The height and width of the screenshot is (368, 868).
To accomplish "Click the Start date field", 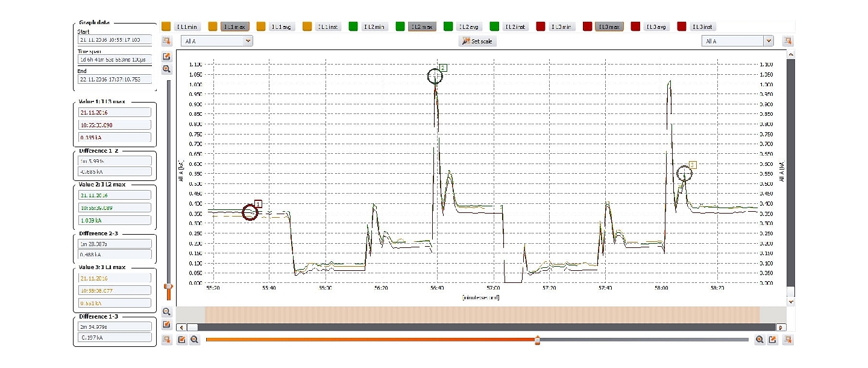I will click(114, 39).
